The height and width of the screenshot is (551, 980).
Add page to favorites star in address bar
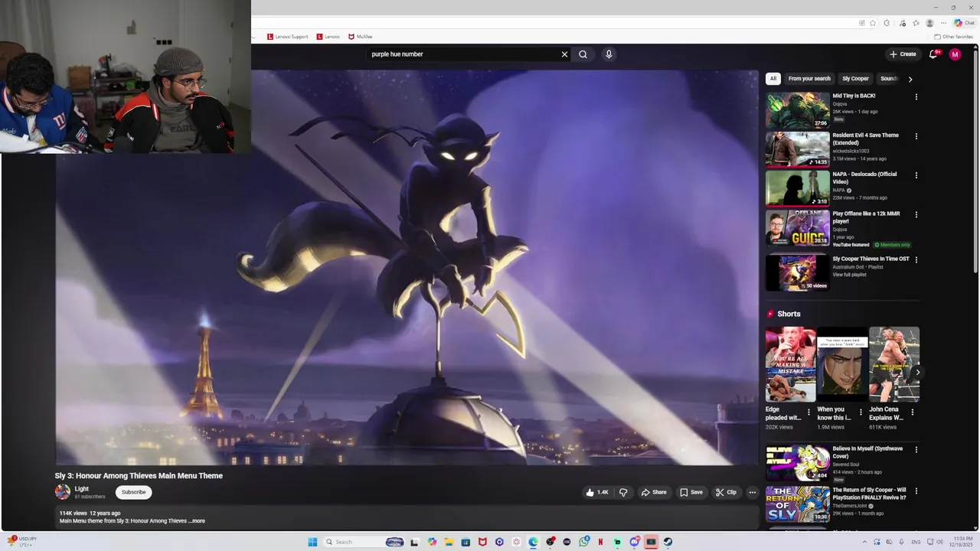click(x=873, y=23)
